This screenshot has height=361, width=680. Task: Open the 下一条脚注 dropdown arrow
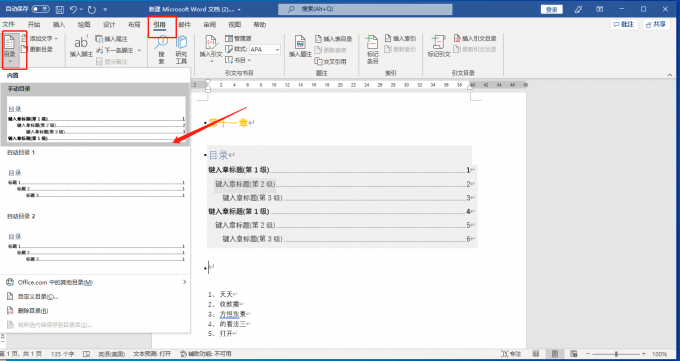(140, 50)
